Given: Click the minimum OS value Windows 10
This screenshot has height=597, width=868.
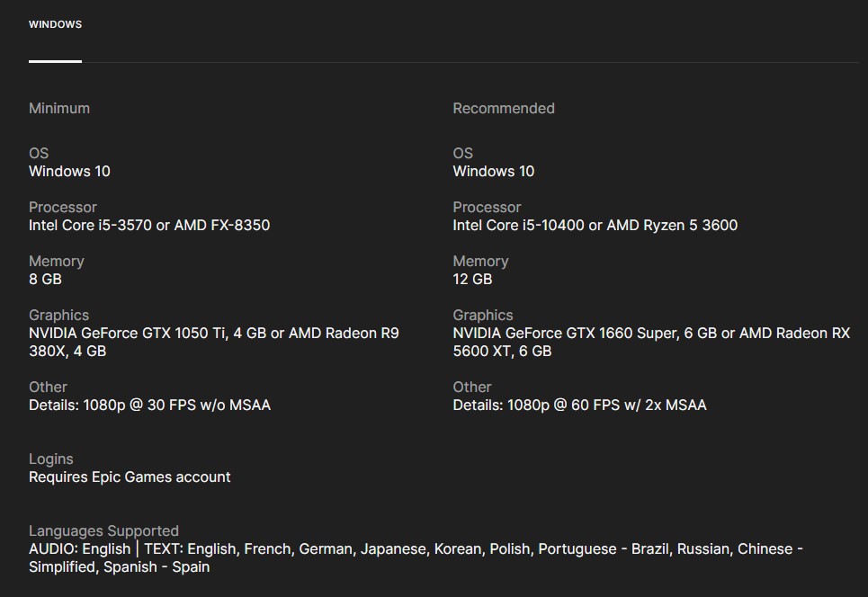Looking at the screenshot, I should pos(69,171).
